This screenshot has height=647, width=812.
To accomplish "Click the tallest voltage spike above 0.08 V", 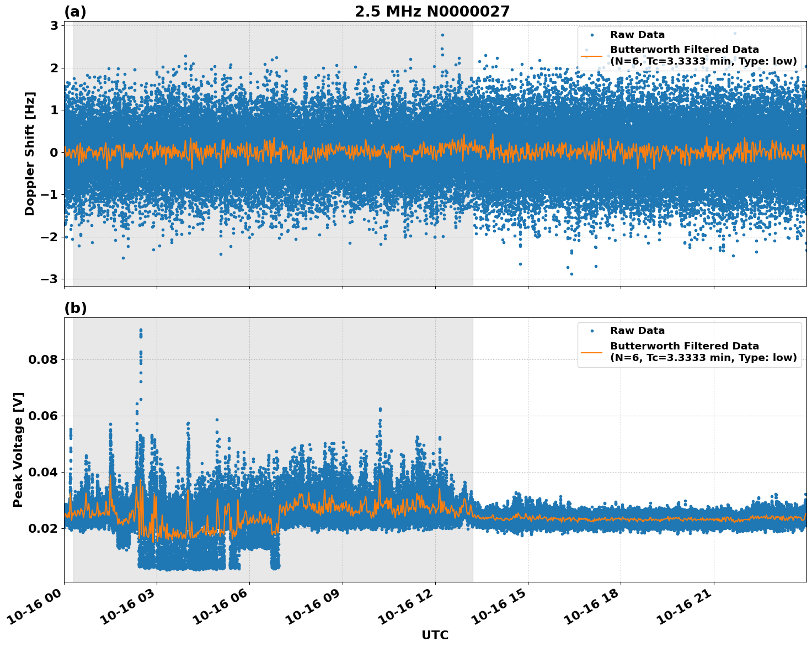I will click(141, 331).
